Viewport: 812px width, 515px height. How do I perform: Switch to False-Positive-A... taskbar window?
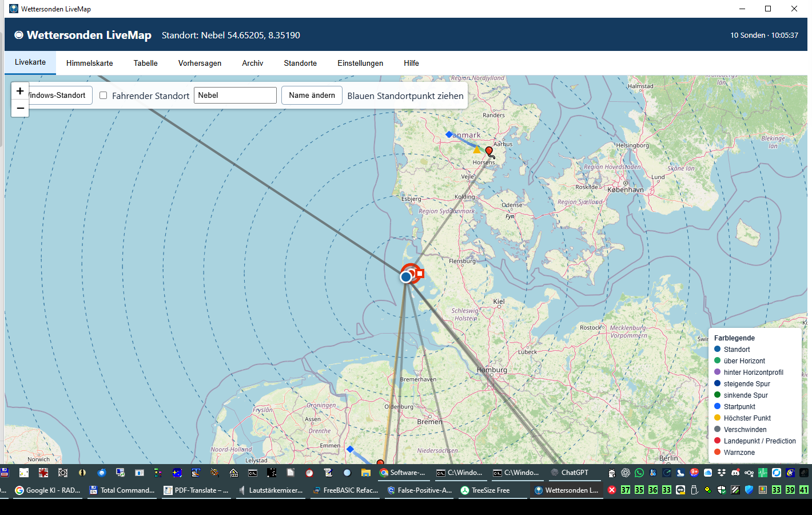[420, 490]
